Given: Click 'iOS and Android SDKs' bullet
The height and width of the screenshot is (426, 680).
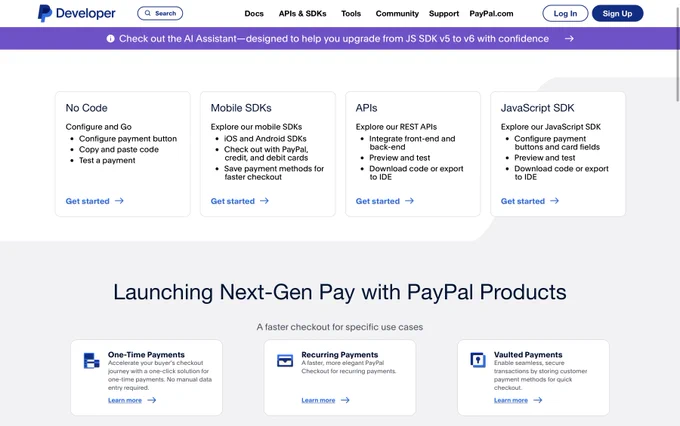Looking at the screenshot, I should [265, 139].
